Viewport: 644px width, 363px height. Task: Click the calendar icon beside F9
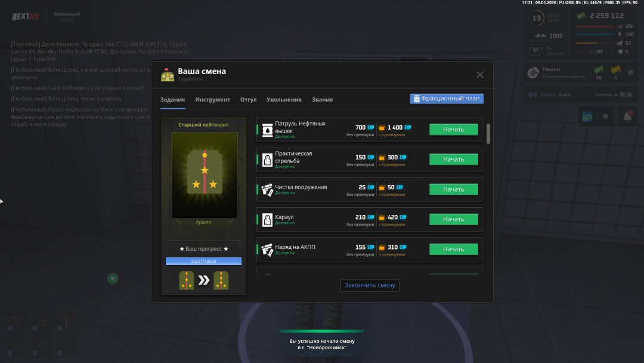pos(587,116)
